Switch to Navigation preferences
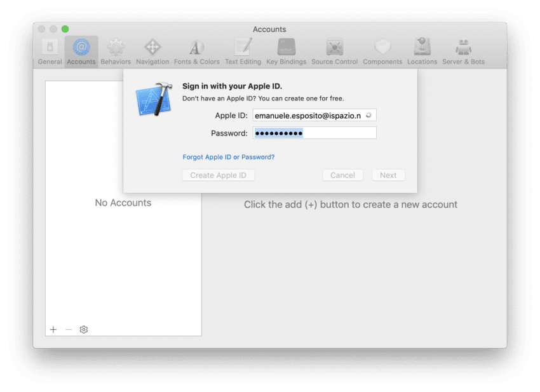The image size is (540, 392). (152, 51)
